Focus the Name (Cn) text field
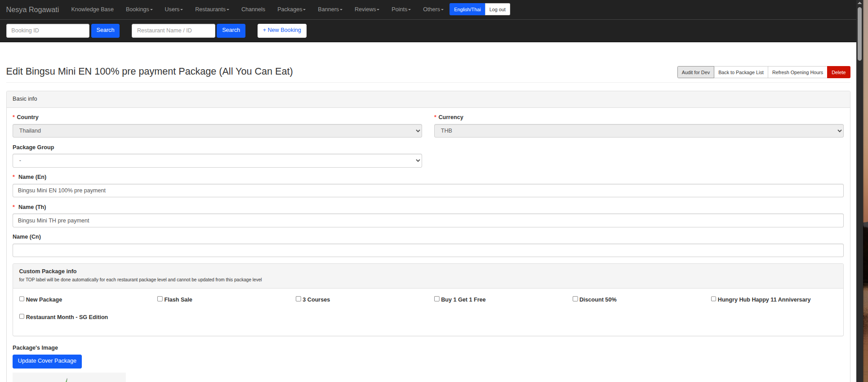This screenshot has width=868, height=382. coord(427,250)
